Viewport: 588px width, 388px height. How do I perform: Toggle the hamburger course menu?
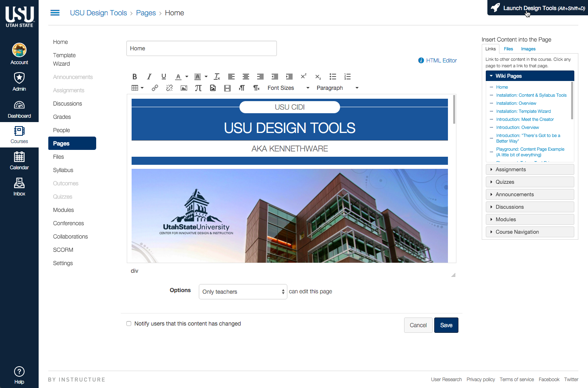click(55, 13)
